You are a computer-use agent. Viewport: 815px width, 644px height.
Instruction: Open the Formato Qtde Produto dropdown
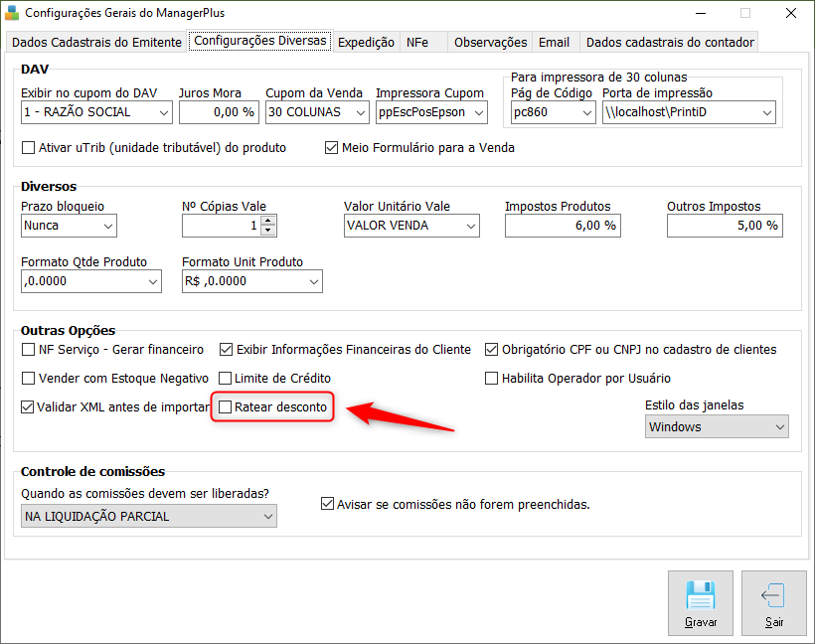(x=91, y=281)
